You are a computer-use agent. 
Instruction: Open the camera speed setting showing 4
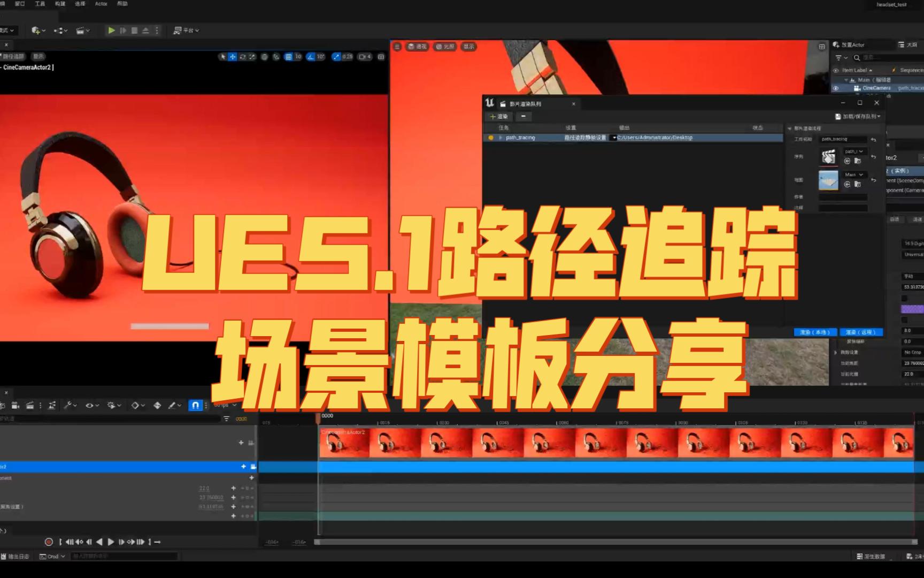pyautogui.click(x=365, y=57)
